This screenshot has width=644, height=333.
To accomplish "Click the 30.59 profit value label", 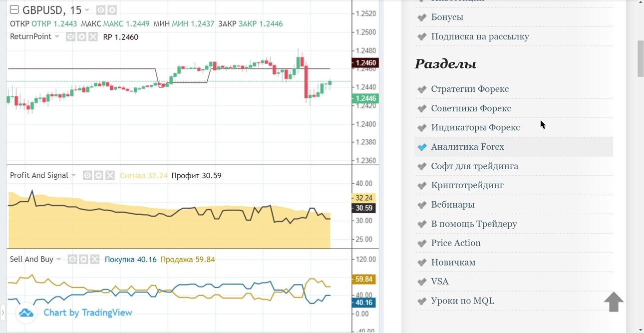I will coord(364,208).
